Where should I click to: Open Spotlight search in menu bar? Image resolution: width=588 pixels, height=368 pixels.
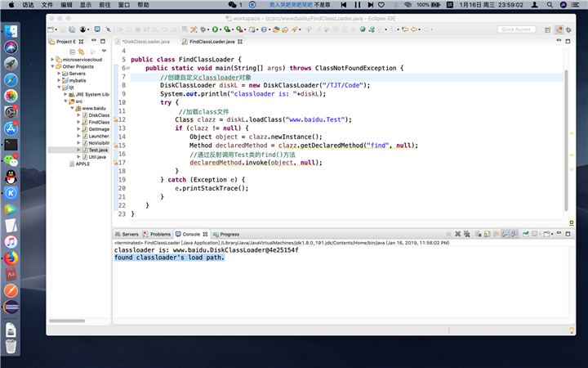click(550, 5)
